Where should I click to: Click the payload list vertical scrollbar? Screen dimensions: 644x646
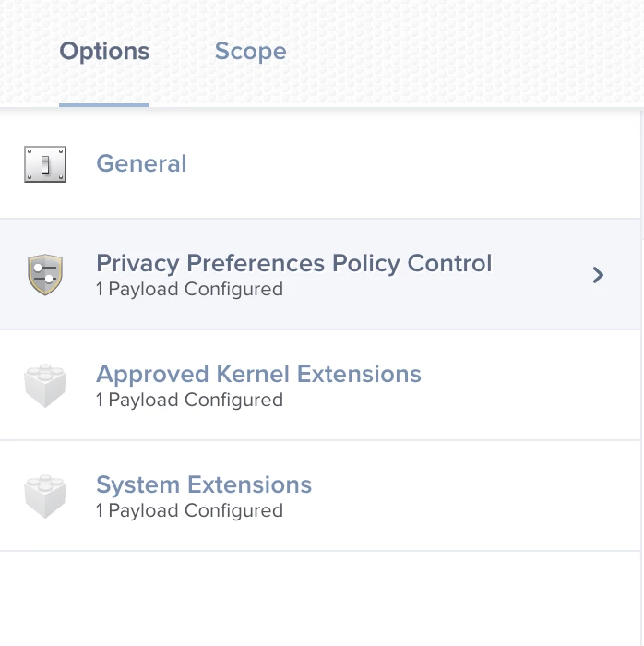[642, 175]
